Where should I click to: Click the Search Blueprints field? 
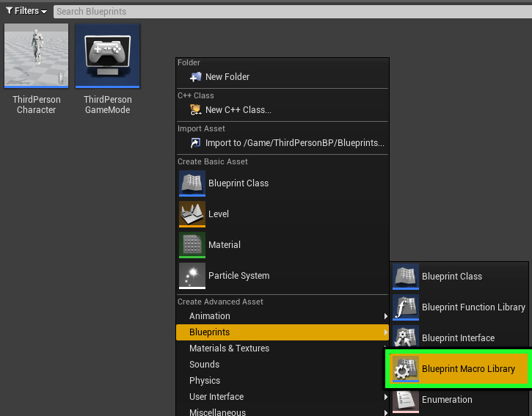pos(286,11)
